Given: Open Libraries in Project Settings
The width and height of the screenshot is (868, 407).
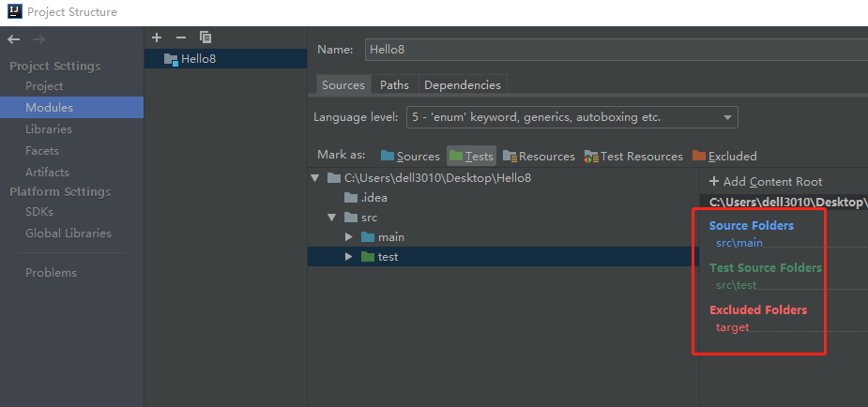Looking at the screenshot, I should click(49, 129).
